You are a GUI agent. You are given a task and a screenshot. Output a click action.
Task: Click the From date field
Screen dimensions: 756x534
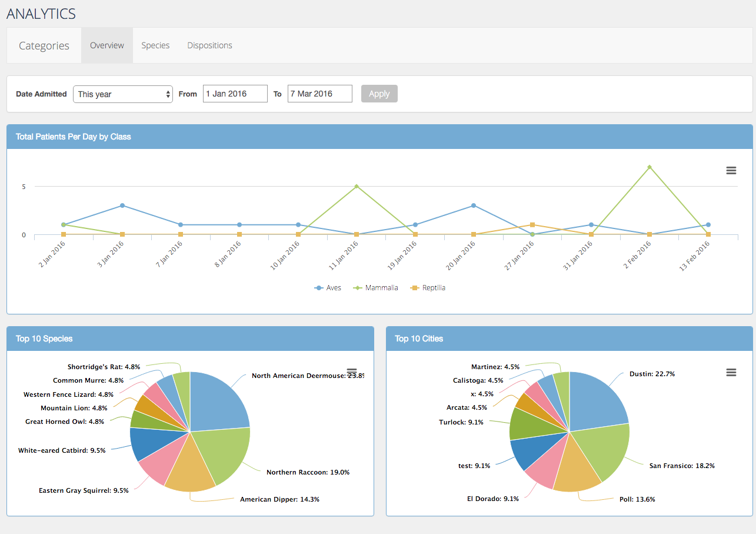click(235, 94)
